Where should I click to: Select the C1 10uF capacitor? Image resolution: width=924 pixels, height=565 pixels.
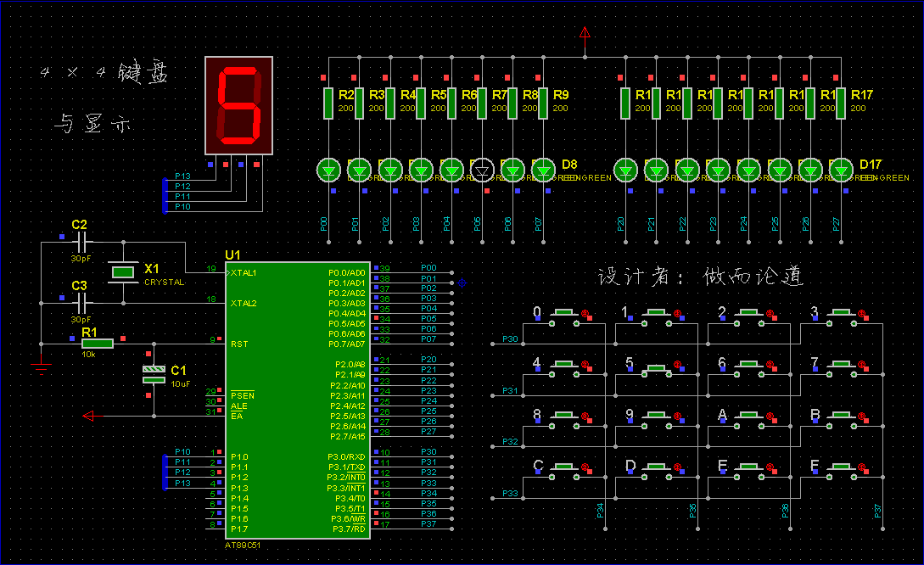pos(154,374)
